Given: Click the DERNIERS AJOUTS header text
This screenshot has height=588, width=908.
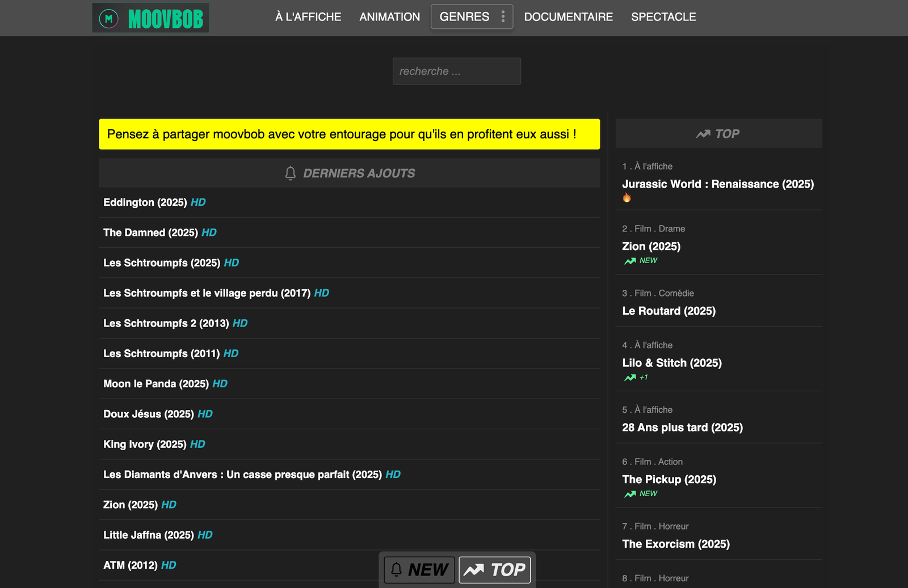Looking at the screenshot, I should [359, 174].
